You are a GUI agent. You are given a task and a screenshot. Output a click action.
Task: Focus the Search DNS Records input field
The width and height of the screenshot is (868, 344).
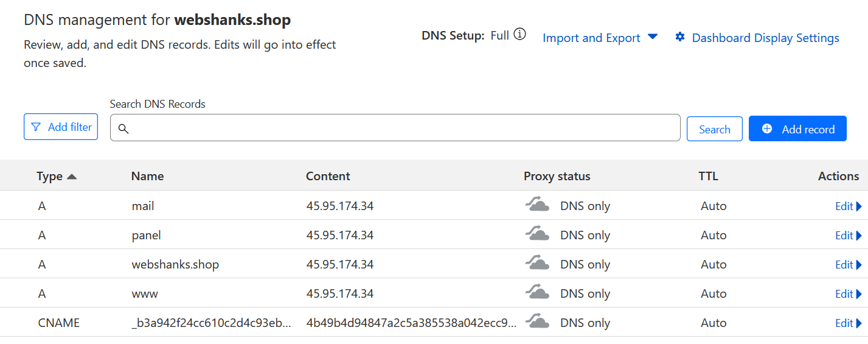395,128
